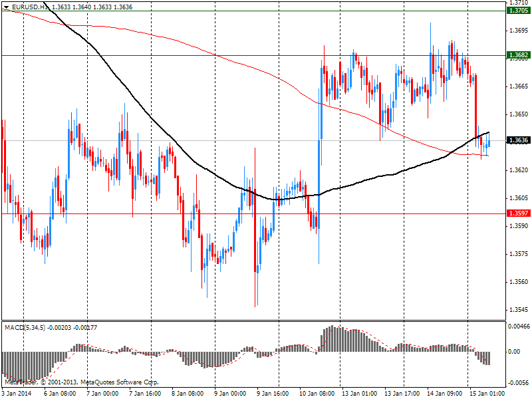Click the MACD(5,34,5) indicator label
The height and width of the screenshot is (399, 532).
tap(25, 327)
